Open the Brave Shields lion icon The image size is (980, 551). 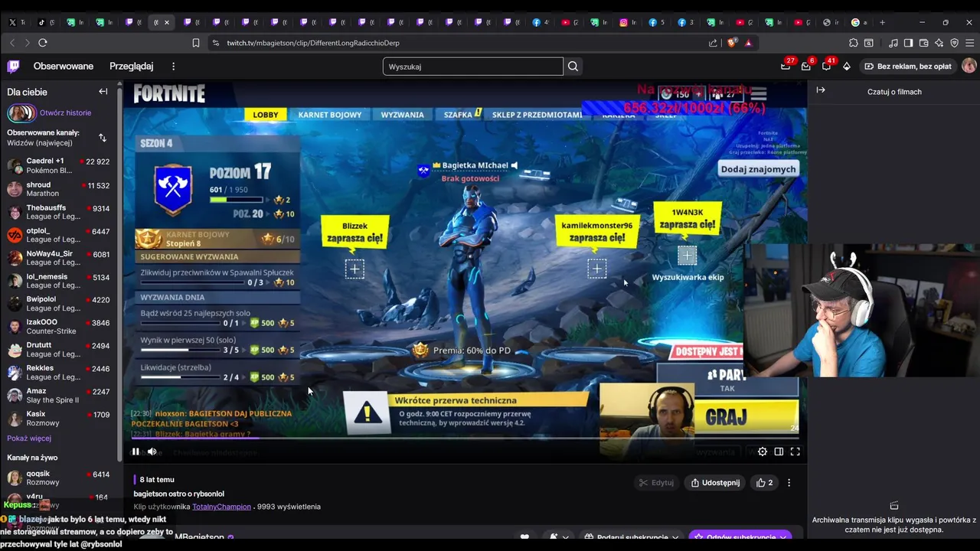732,43
